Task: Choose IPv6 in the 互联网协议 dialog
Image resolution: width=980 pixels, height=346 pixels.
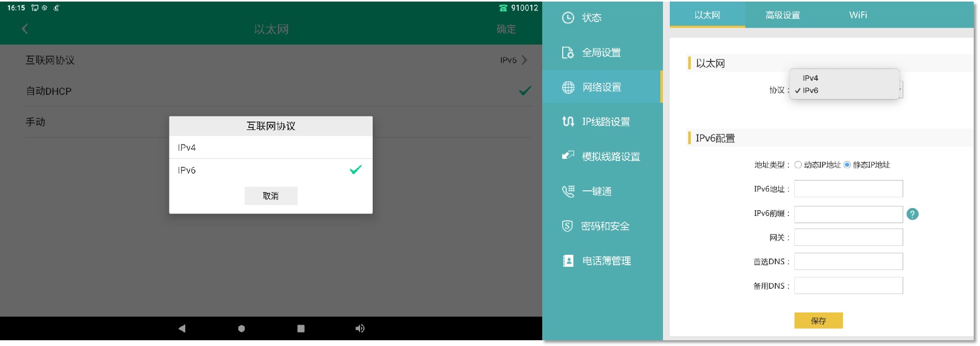Action: click(x=271, y=170)
